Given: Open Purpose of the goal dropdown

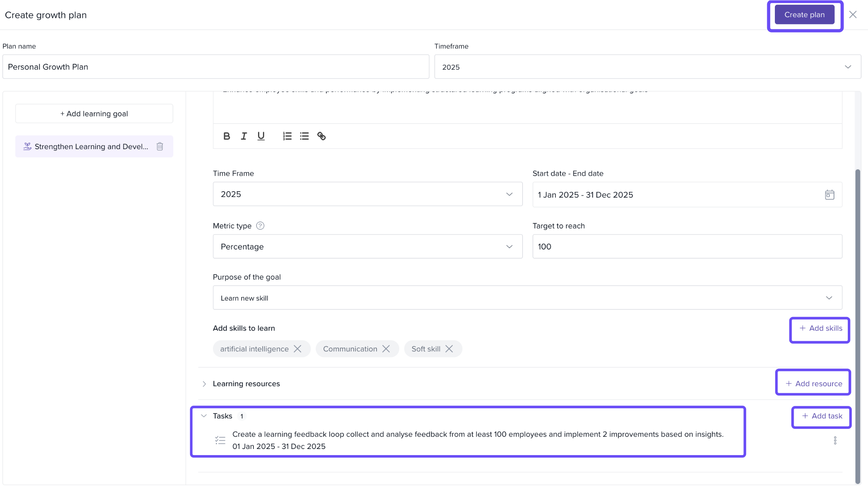Looking at the screenshot, I should [527, 298].
